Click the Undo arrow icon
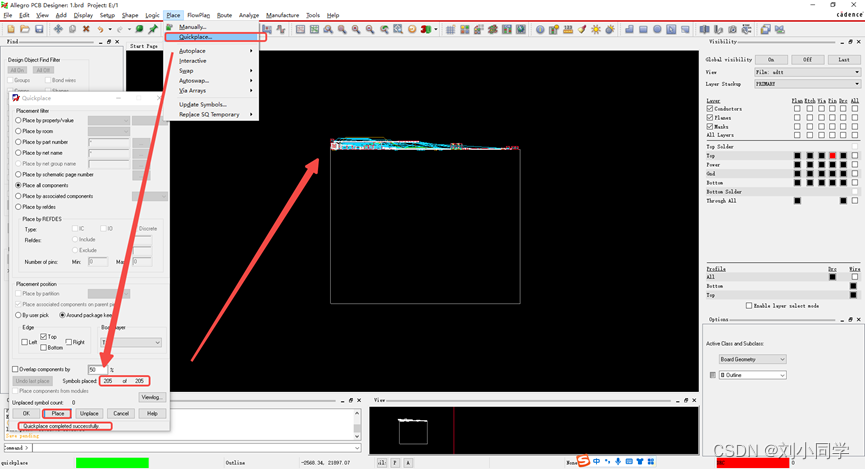The height and width of the screenshot is (469, 865). (100, 30)
